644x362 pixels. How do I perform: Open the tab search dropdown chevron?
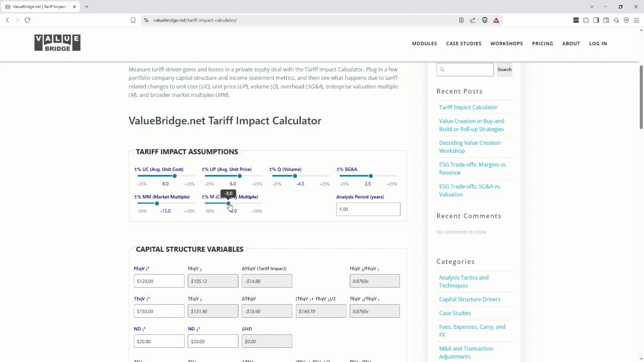[592, 7]
